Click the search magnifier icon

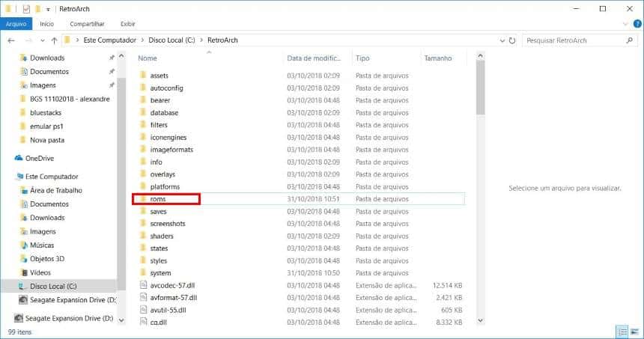pos(630,40)
